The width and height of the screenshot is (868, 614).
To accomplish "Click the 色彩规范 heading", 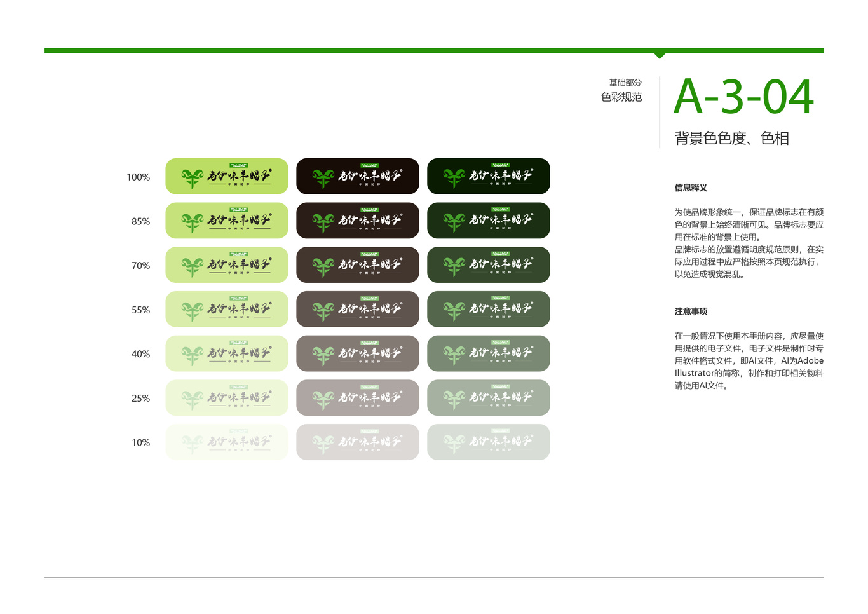I will pyautogui.click(x=621, y=97).
